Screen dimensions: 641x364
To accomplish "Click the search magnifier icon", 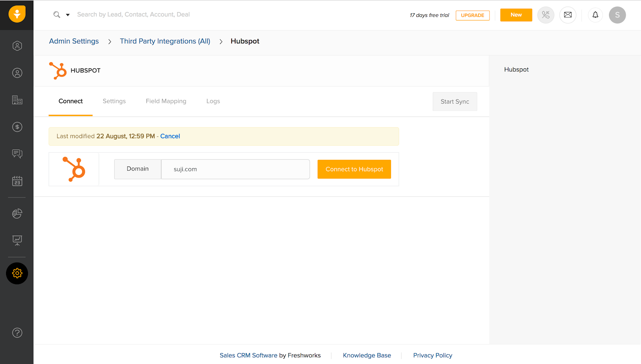I will (x=57, y=14).
